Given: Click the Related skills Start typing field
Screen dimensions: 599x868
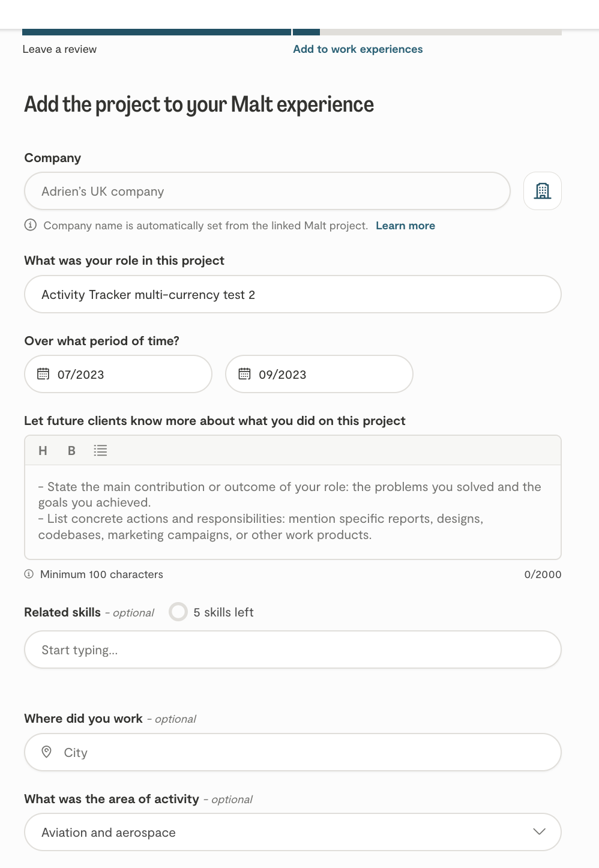Looking at the screenshot, I should pyautogui.click(x=292, y=649).
